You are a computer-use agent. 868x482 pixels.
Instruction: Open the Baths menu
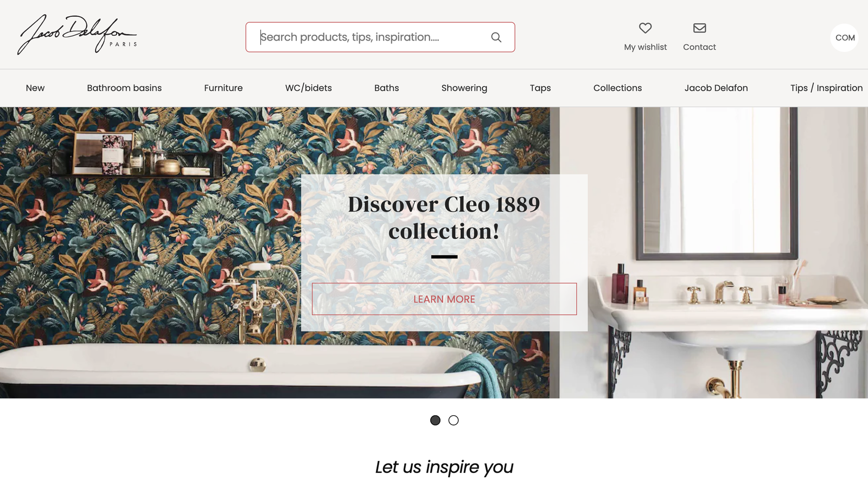click(x=386, y=88)
